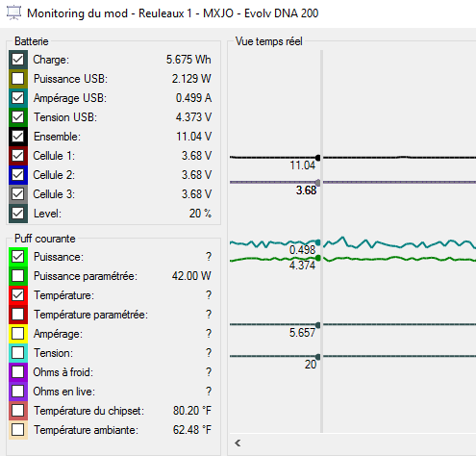This screenshot has height=456, width=476.
Task: Check the Température du chipset checkbox
Action: pyautogui.click(x=18, y=411)
